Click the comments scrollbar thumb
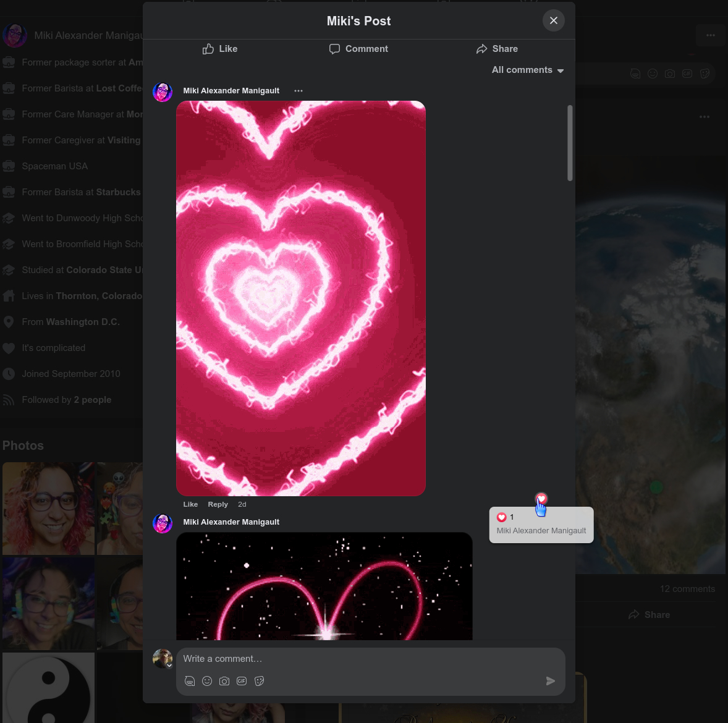 coord(570,143)
